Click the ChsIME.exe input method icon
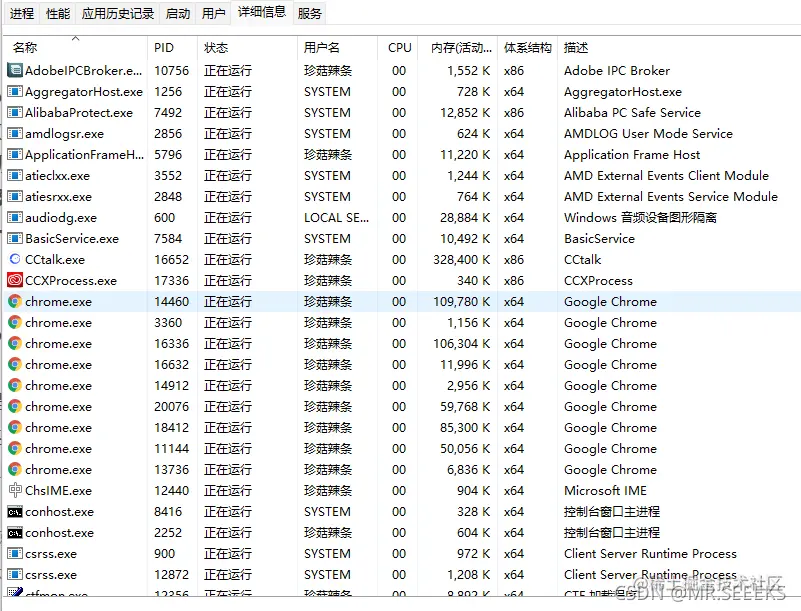The height and width of the screenshot is (611, 801). (x=15, y=490)
